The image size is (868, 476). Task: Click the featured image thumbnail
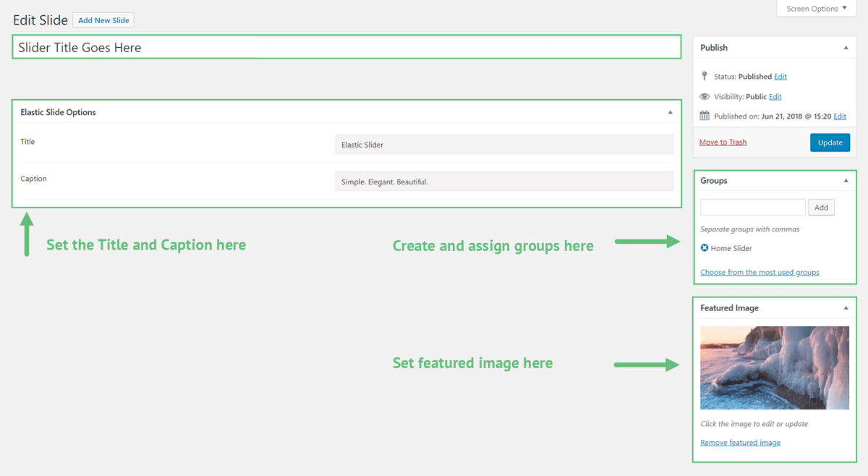tap(774, 367)
